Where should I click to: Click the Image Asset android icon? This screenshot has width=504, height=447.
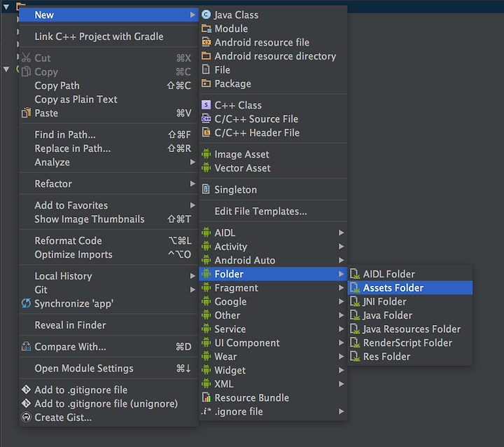[x=206, y=154]
